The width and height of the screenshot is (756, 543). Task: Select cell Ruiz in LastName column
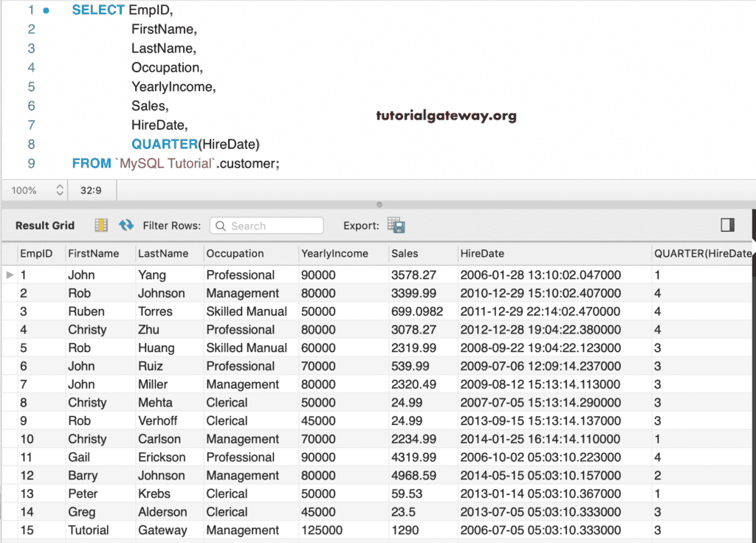point(170,366)
